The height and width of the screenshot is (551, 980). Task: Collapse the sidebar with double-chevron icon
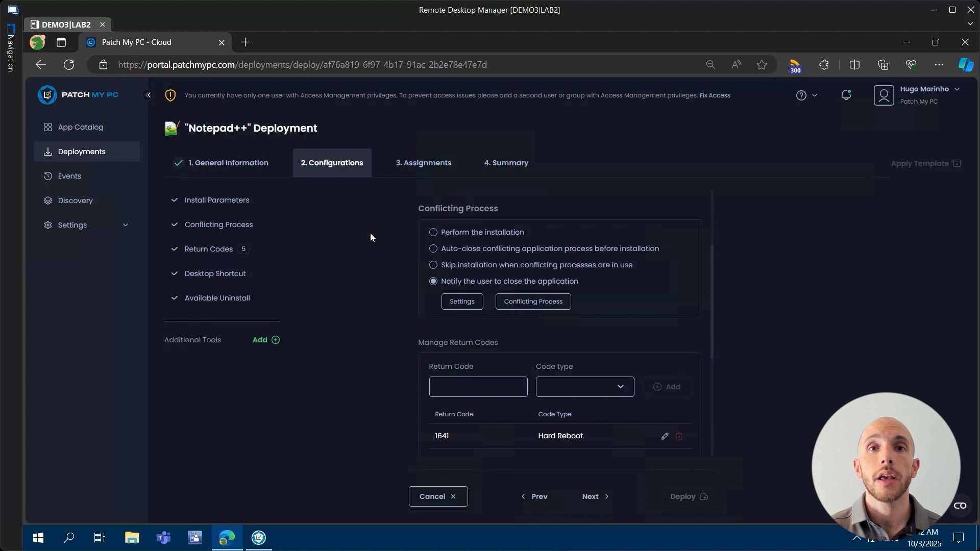(148, 95)
